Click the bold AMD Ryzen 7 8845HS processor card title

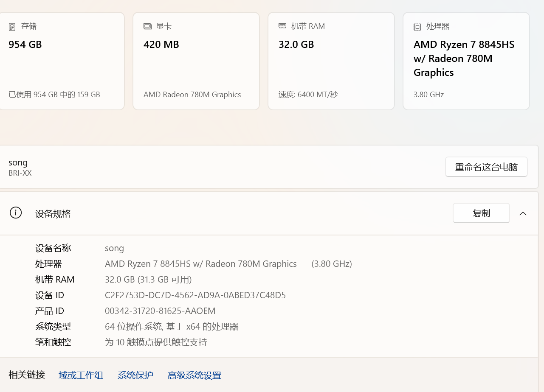464,59
